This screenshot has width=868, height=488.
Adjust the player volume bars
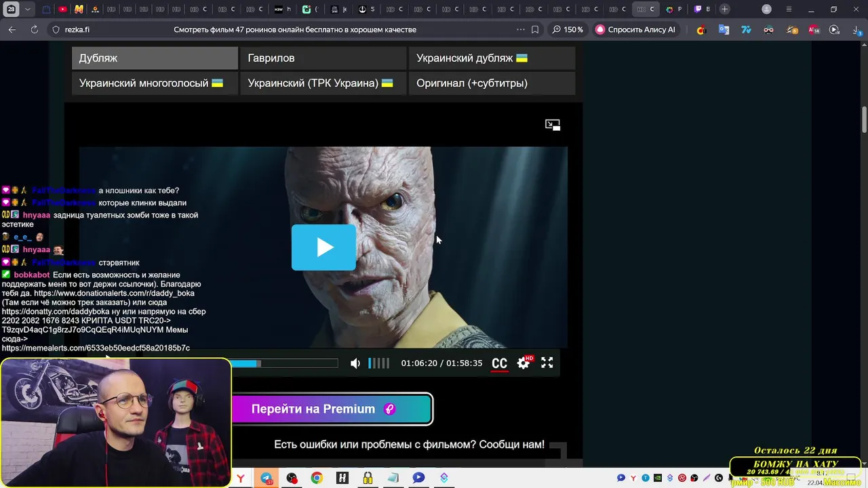[x=379, y=363]
